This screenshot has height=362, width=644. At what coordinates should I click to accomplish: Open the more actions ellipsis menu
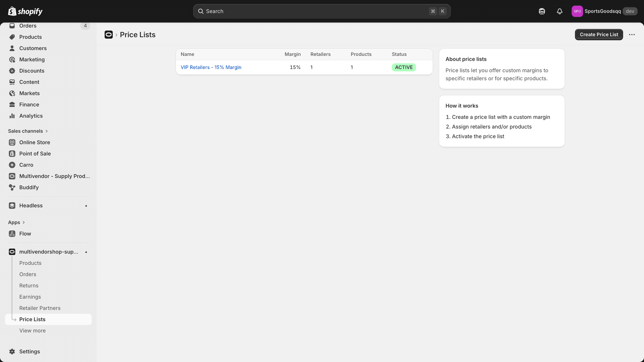pyautogui.click(x=632, y=35)
